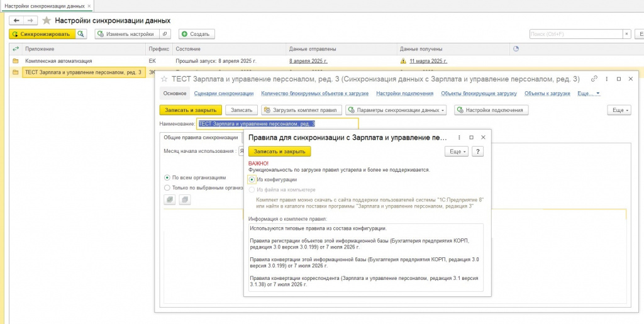Screen dimensions: 644x324
Task: Open Количество блокируемых объектов к загрузке section
Action: pyautogui.click(x=314, y=93)
